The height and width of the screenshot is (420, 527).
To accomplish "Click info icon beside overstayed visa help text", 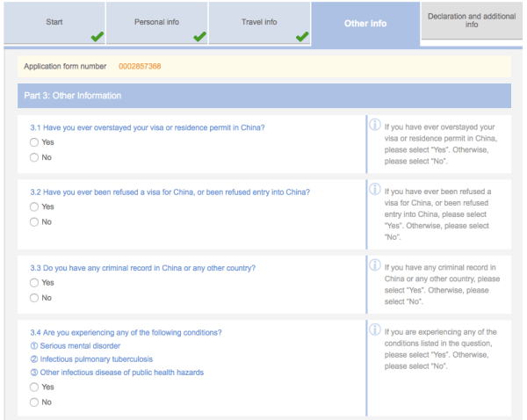I will point(374,127).
